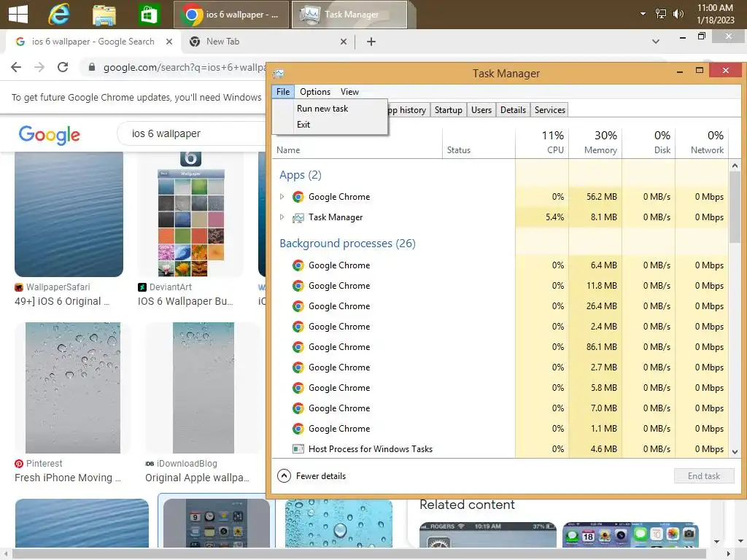Open the Pinterest water drops thumbnail
The width and height of the screenshot is (747, 560).
(x=72, y=388)
